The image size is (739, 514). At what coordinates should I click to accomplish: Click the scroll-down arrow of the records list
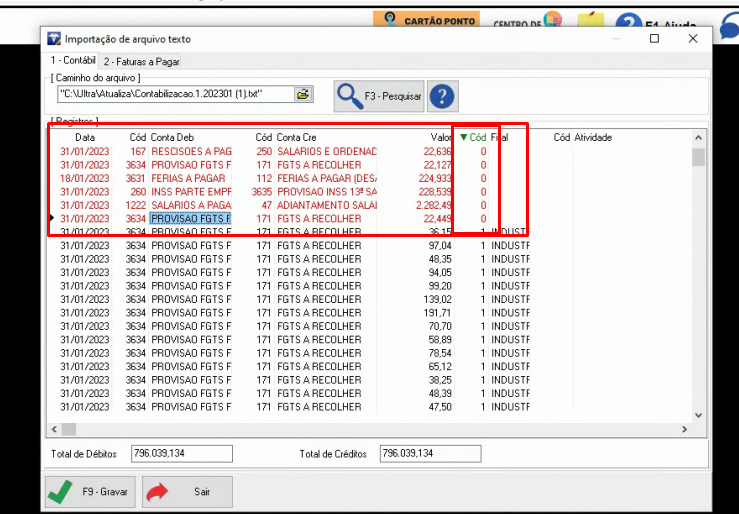698,416
